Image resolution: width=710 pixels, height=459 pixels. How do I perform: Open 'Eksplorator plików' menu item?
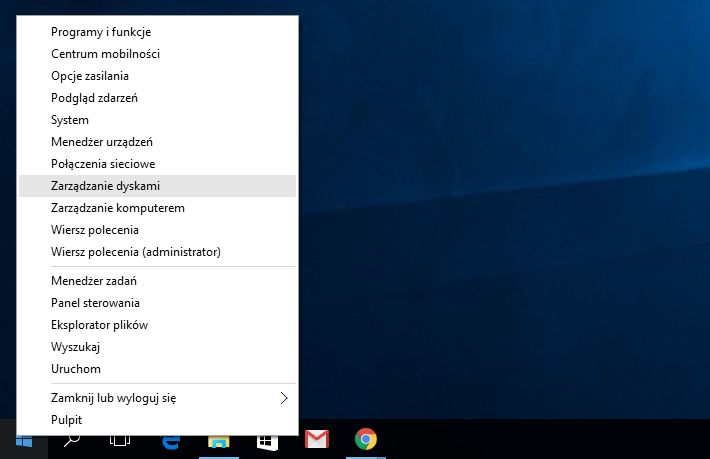click(x=157, y=325)
